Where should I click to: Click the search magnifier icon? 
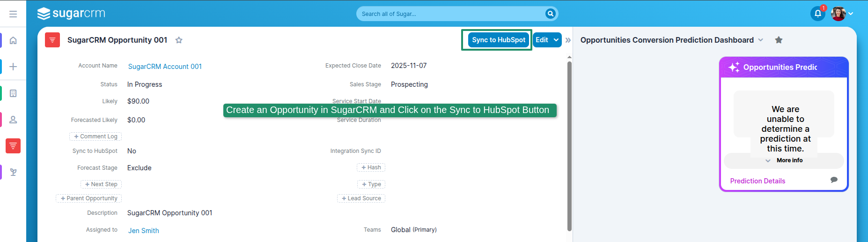551,14
